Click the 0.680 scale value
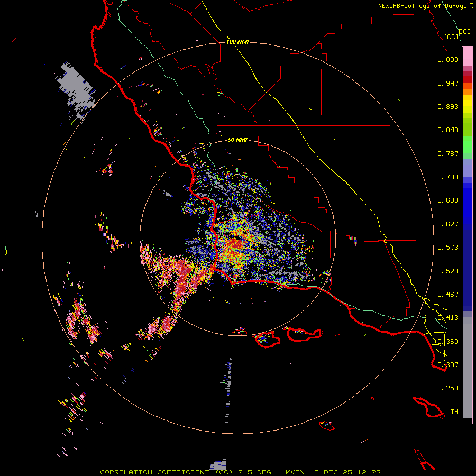This screenshot has width=476, height=476. pos(448,200)
